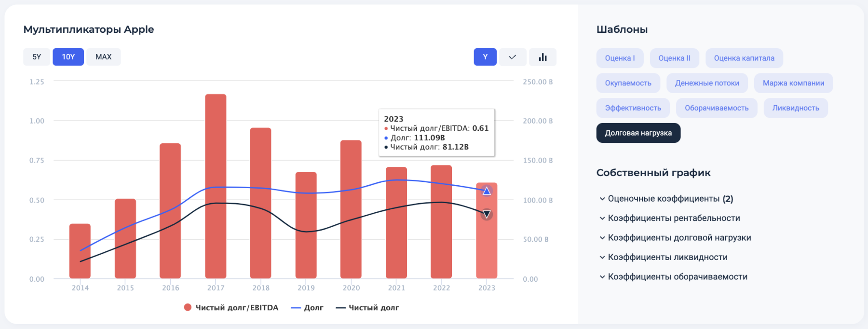Click the black inverted triangle marker on Чистый долг line

pos(487,214)
